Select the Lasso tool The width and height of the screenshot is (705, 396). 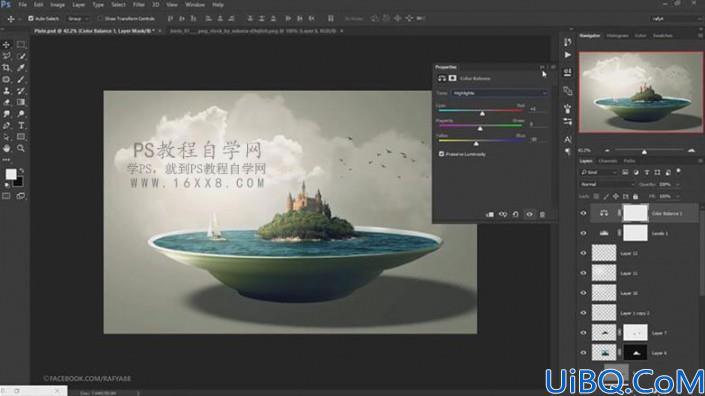(6, 56)
